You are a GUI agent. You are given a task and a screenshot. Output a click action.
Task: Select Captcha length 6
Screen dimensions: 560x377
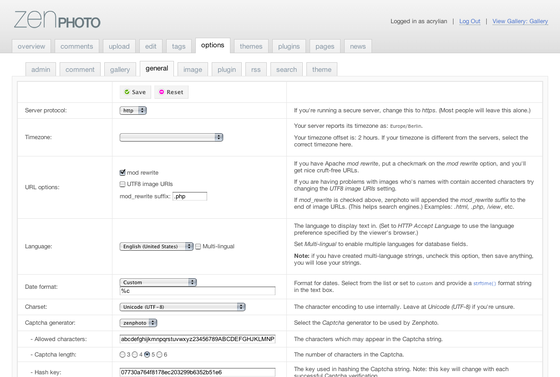pyautogui.click(x=159, y=355)
